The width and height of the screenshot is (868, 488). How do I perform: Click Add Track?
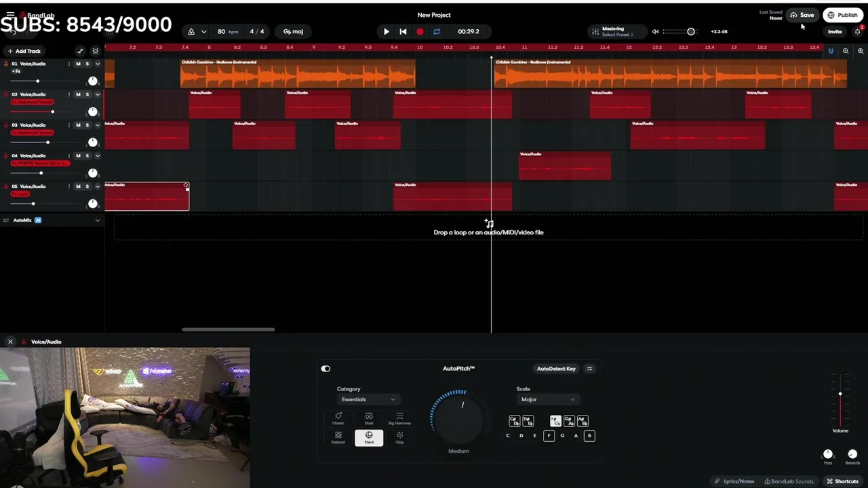click(x=24, y=51)
